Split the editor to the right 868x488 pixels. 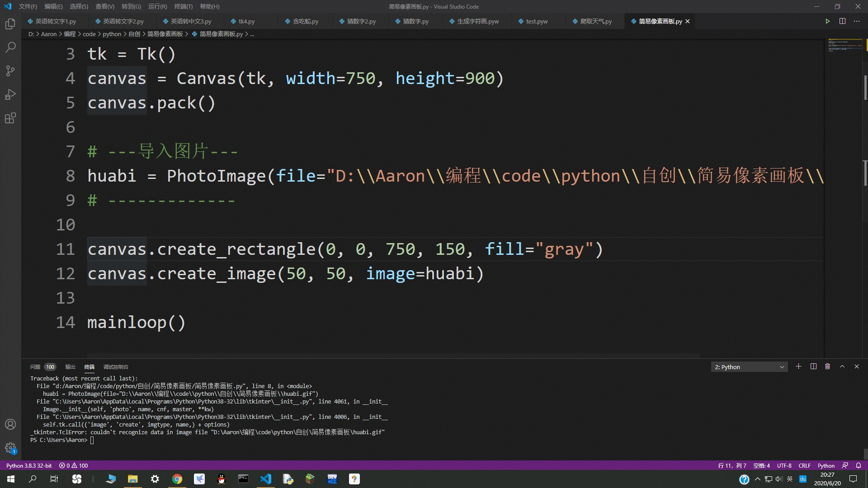pos(842,21)
